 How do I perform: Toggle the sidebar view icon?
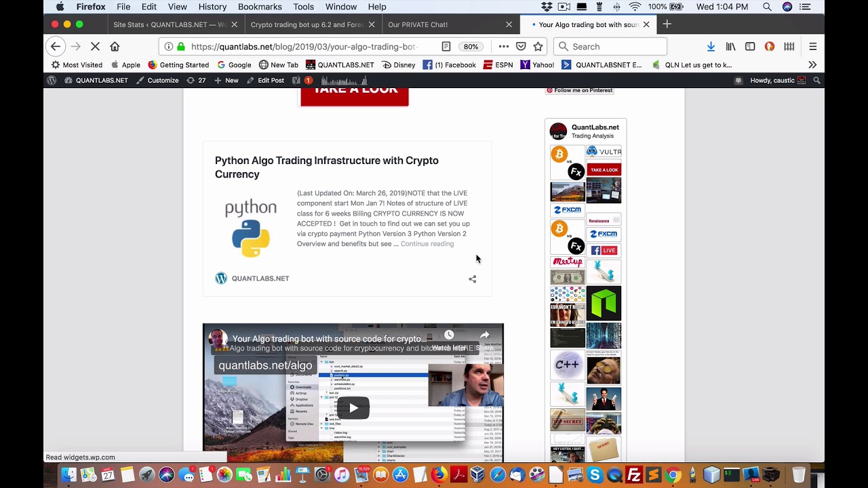[x=750, y=47]
